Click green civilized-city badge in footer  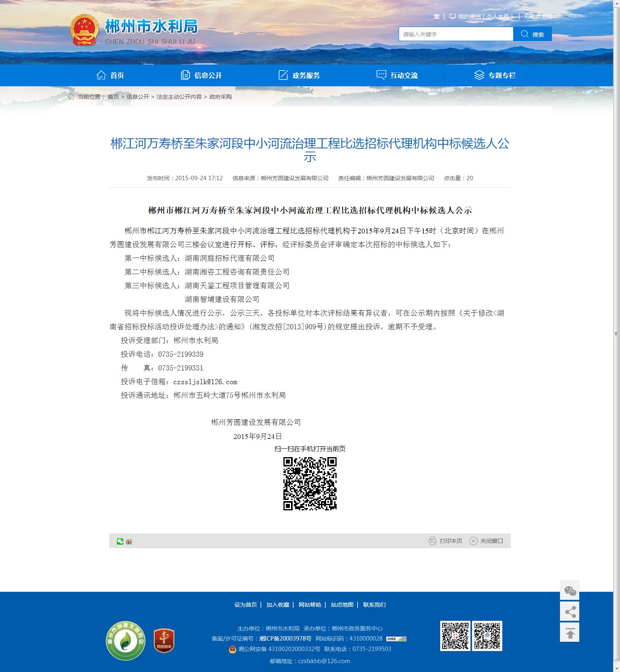pos(125,641)
